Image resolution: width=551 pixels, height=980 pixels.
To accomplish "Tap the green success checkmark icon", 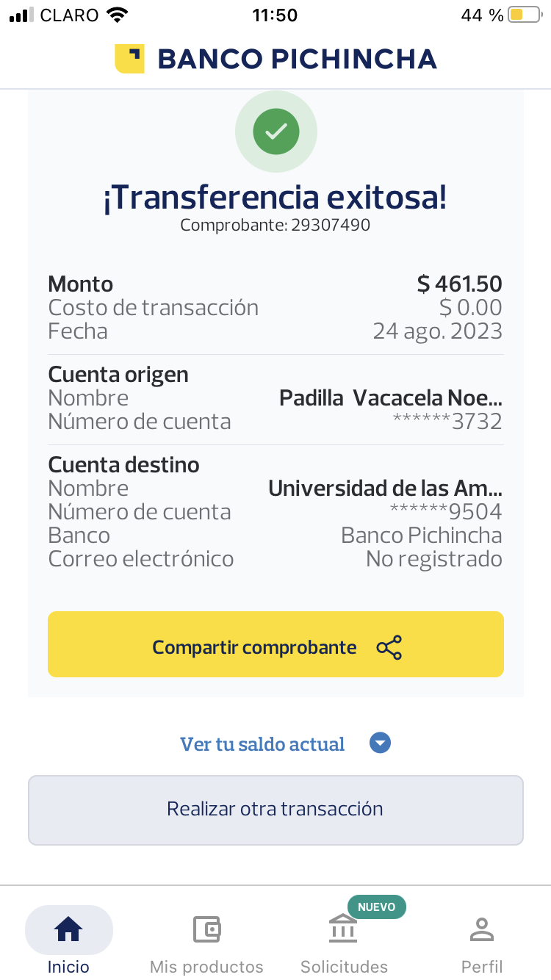I will (275, 131).
